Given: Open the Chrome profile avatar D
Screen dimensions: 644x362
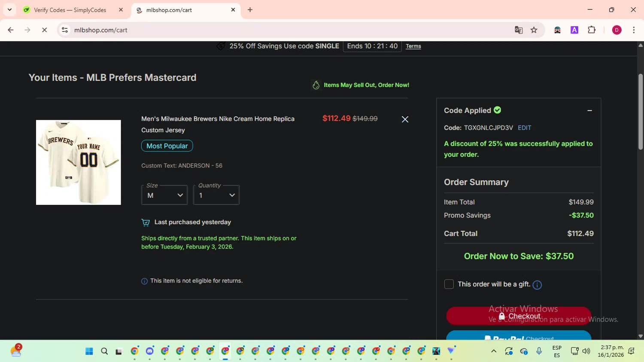Looking at the screenshot, I should tap(617, 30).
